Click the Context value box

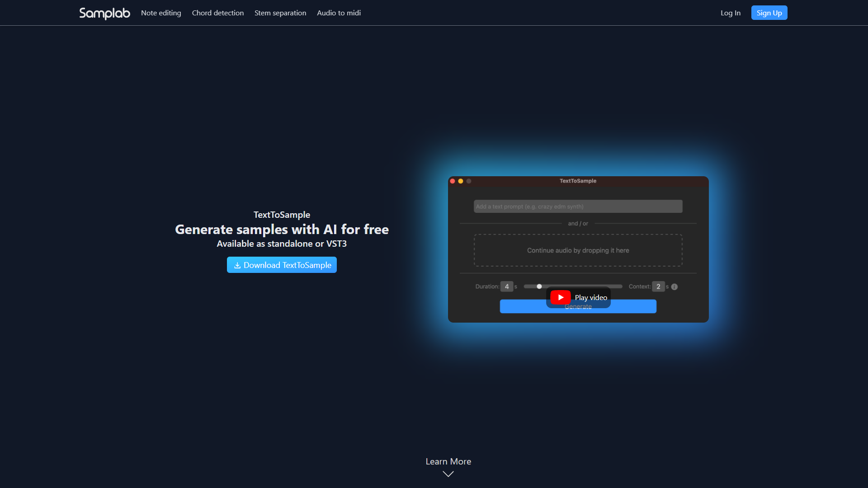[x=658, y=286]
